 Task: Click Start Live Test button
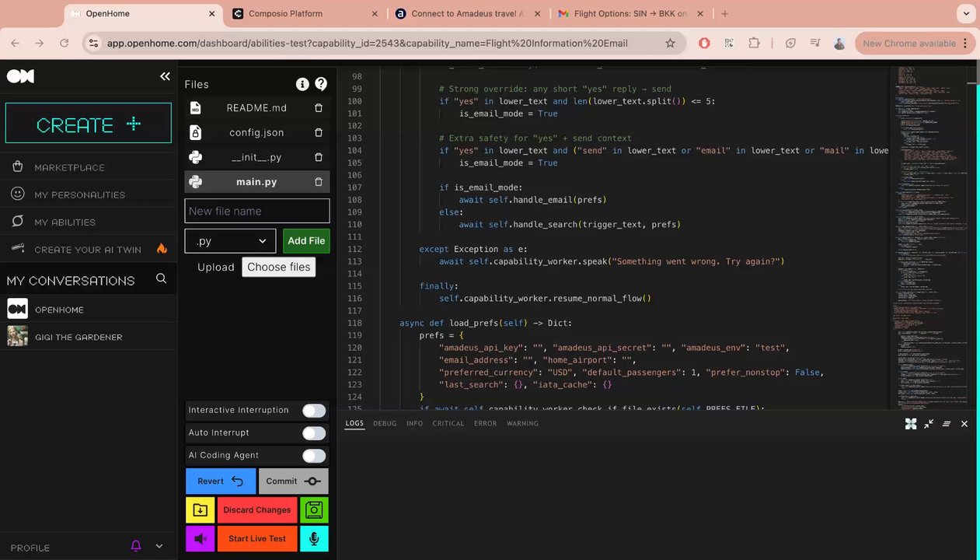click(257, 538)
